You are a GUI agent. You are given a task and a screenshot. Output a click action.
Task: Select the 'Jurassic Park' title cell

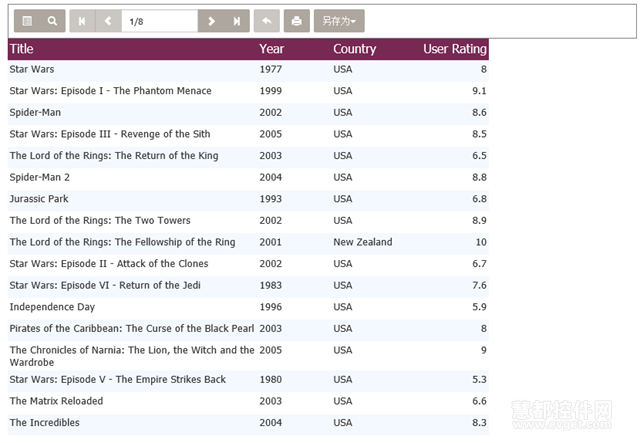point(39,199)
